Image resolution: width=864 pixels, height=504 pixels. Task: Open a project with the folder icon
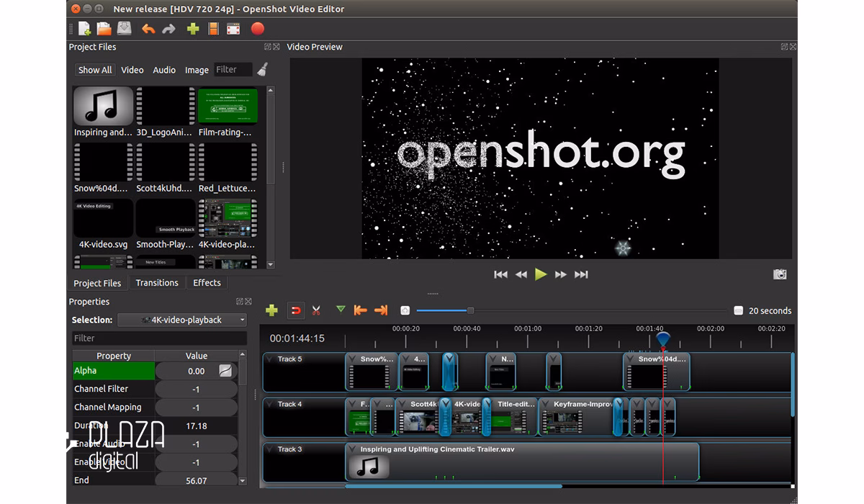click(104, 29)
